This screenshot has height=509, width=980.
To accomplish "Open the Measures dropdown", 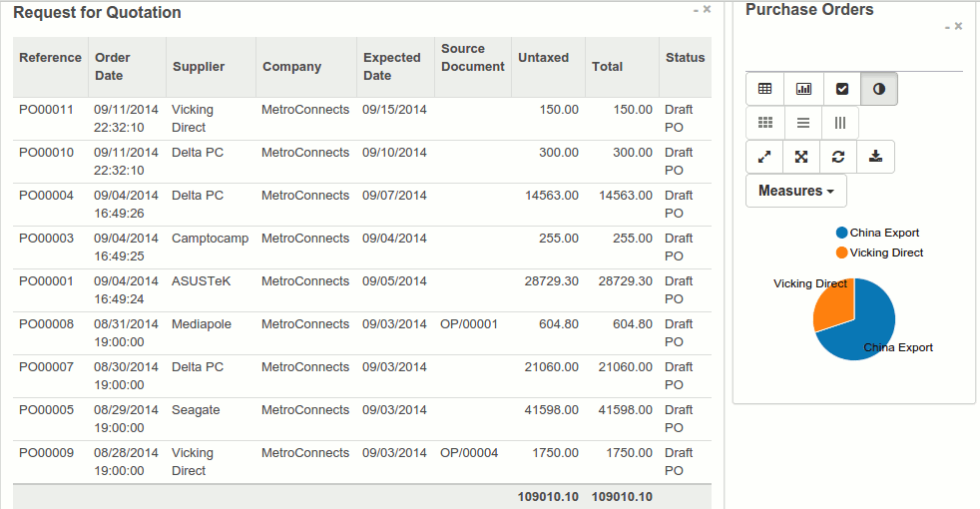I will tap(795, 191).
